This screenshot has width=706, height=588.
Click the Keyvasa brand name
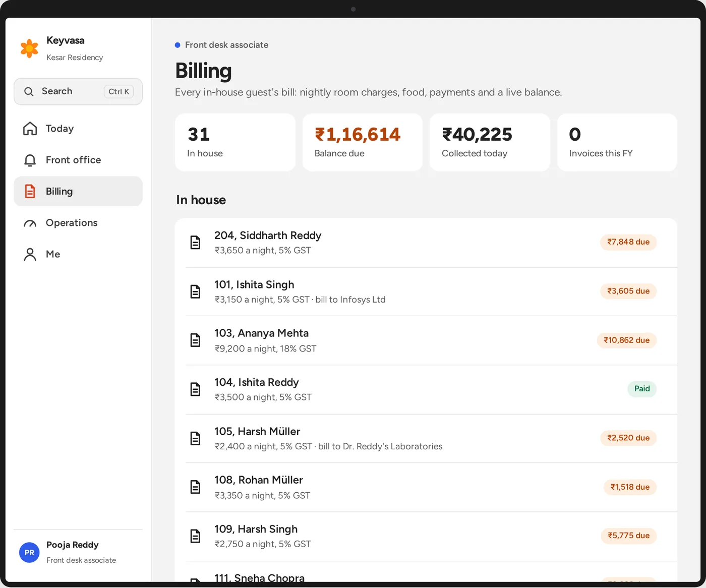pyautogui.click(x=66, y=40)
